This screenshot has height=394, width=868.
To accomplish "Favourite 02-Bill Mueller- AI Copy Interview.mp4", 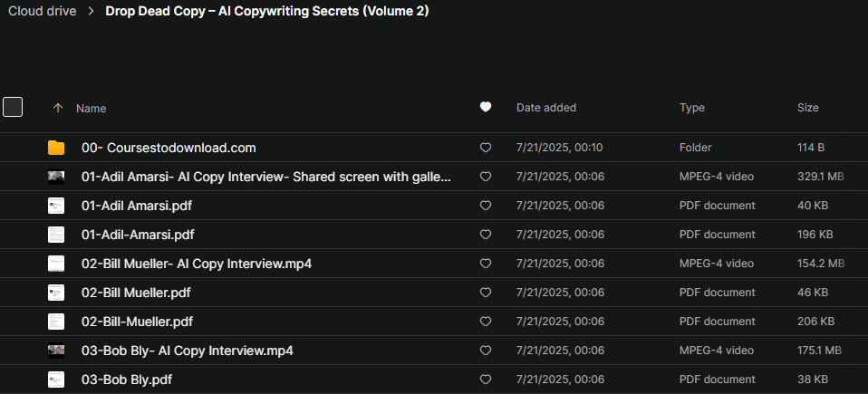I will pyautogui.click(x=486, y=264).
